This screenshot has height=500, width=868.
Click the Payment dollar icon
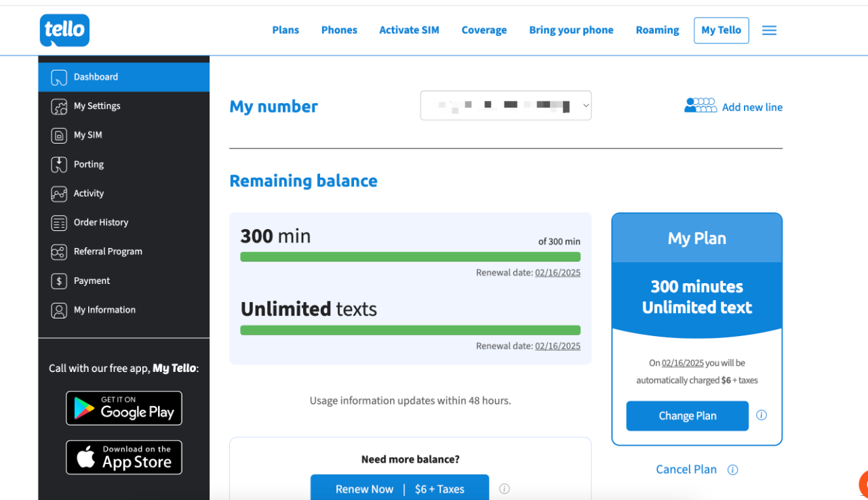coord(59,281)
